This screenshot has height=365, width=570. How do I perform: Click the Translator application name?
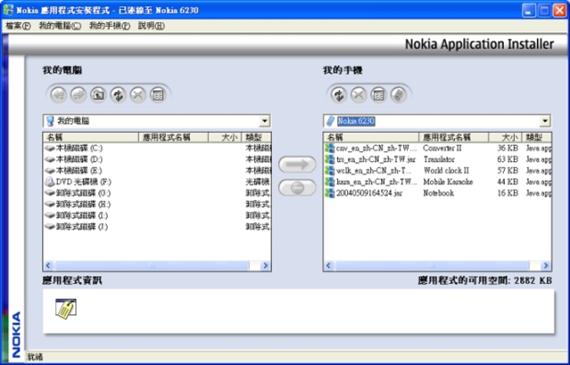pyautogui.click(x=439, y=159)
